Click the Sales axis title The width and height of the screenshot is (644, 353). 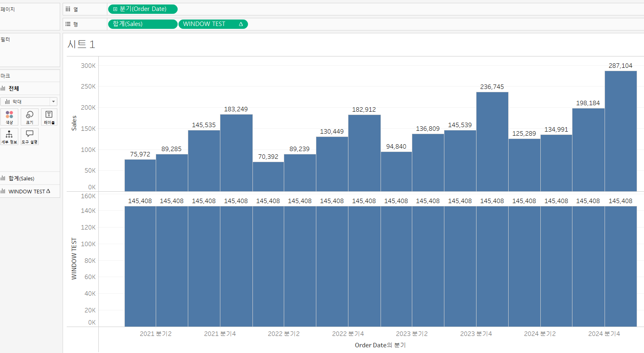pos(74,123)
